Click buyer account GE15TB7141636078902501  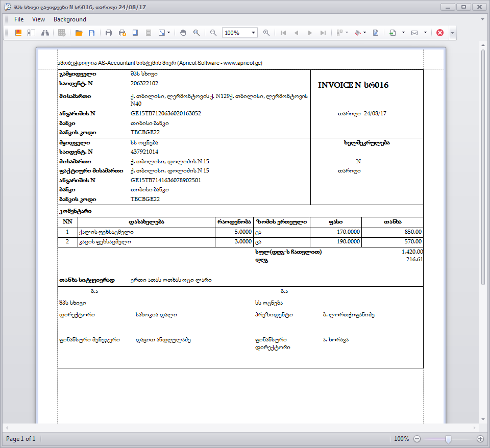165,180
